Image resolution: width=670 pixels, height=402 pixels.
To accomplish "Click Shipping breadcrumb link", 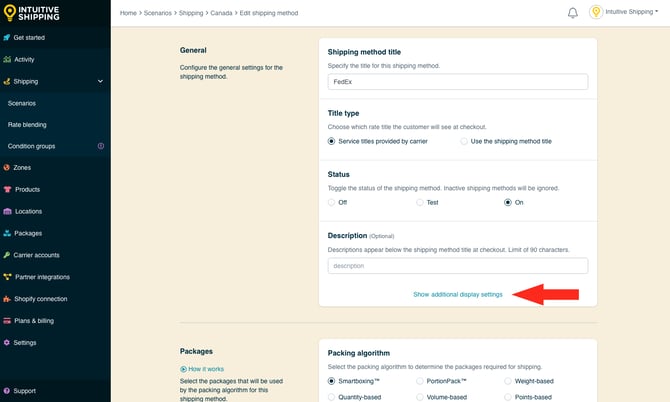I will point(191,13).
